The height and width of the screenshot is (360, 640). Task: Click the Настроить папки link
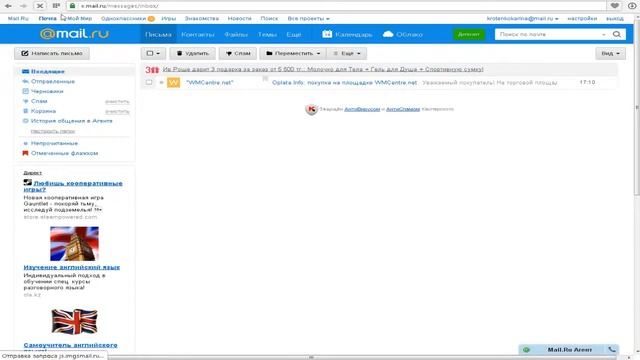(53, 131)
